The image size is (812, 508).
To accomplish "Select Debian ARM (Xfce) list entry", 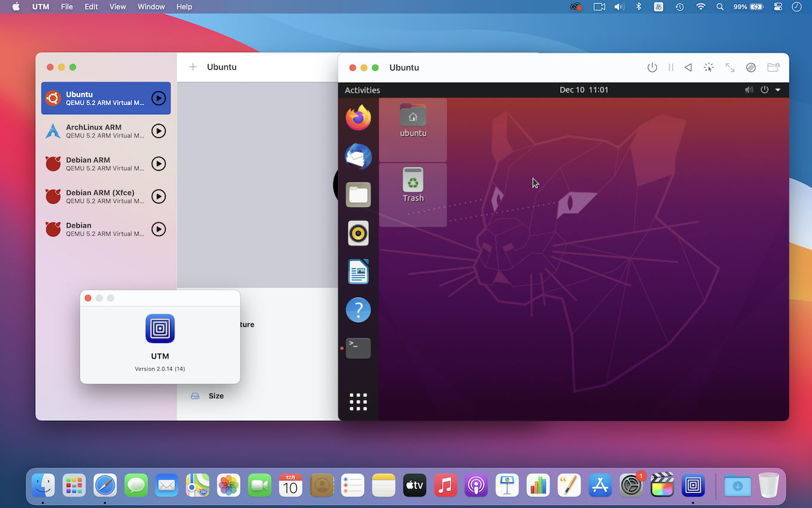I will [x=106, y=197].
